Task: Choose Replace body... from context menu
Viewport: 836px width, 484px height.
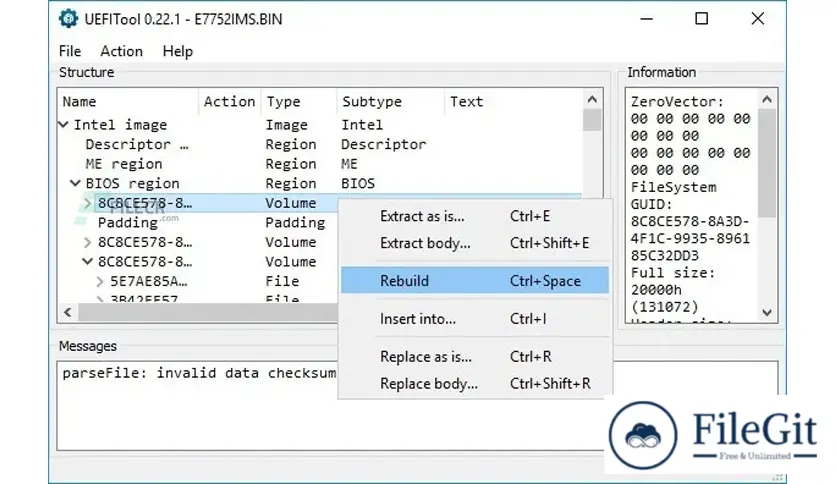Action: pyautogui.click(x=475, y=383)
